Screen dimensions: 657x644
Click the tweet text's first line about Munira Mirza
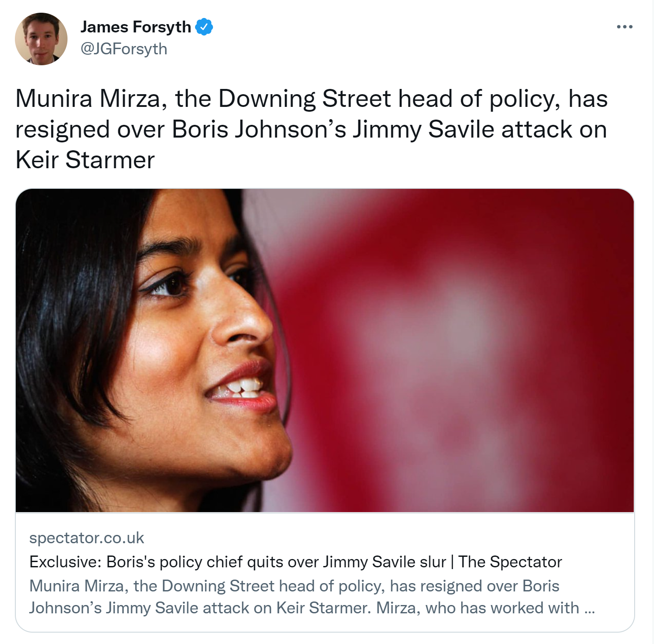click(x=312, y=98)
